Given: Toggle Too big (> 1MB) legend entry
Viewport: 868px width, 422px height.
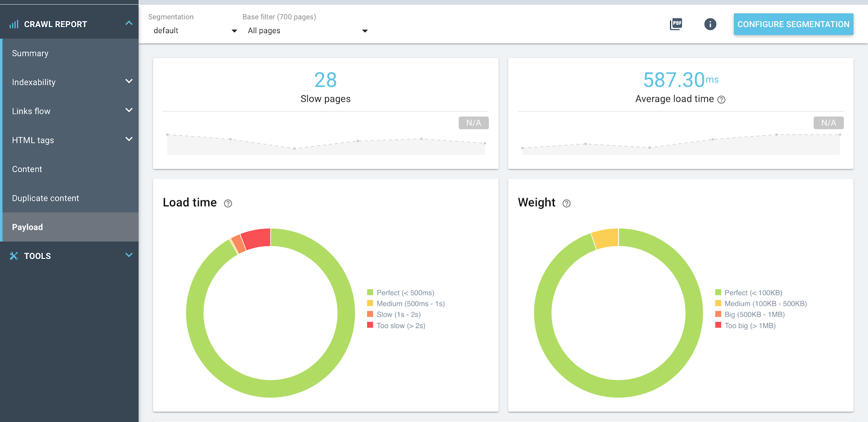Looking at the screenshot, I should point(745,326).
